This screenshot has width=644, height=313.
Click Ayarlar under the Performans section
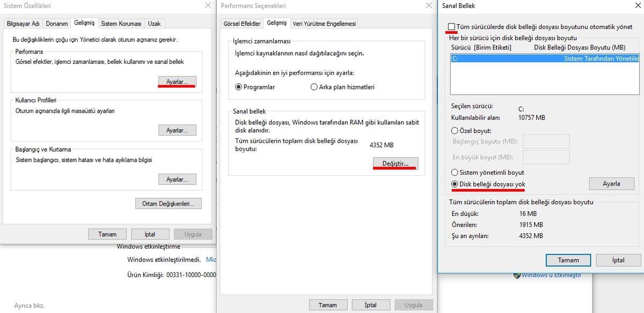(x=177, y=81)
